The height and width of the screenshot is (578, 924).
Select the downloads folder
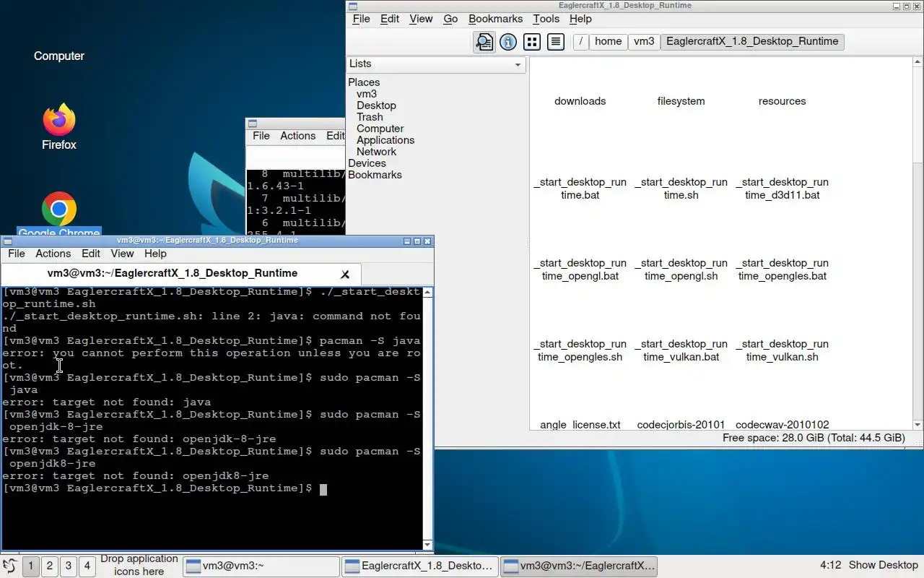click(580, 101)
